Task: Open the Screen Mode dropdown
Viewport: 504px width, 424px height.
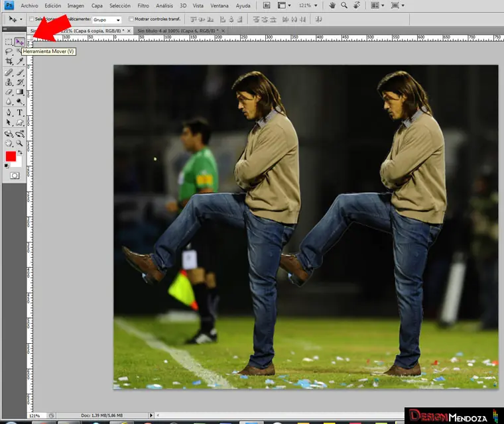Action: (398, 5)
